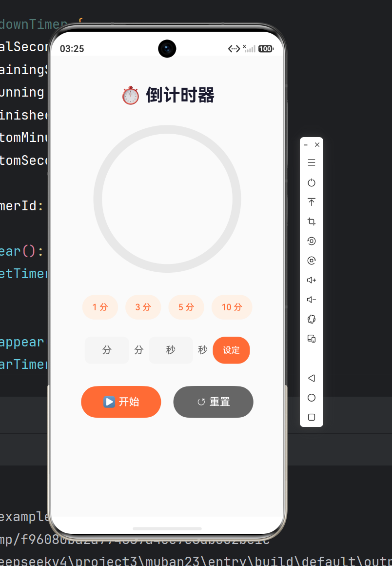Screen dimensions: 392x566
Task: Click the 03:25 status bar clock
Action: (x=72, y=49)
